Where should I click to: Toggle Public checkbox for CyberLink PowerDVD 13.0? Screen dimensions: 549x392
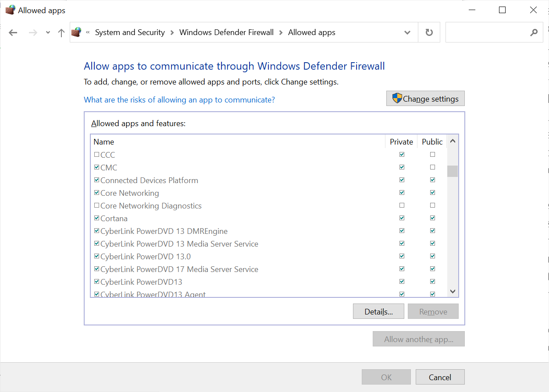tap(433, 256)
